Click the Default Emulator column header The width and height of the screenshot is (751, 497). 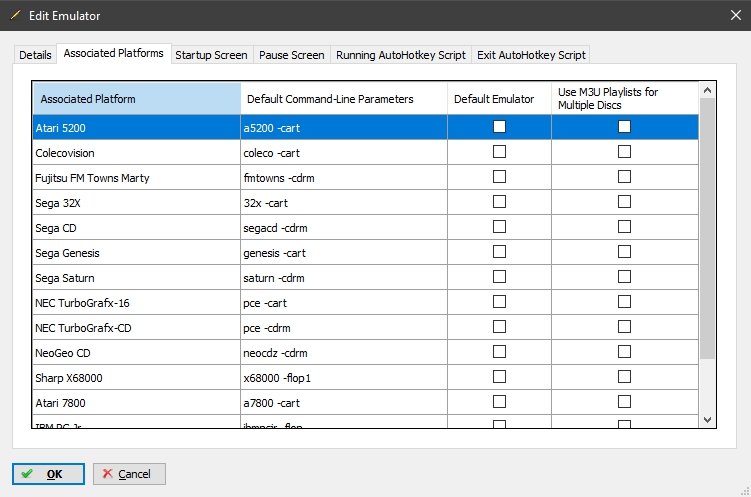click(499, 99)
